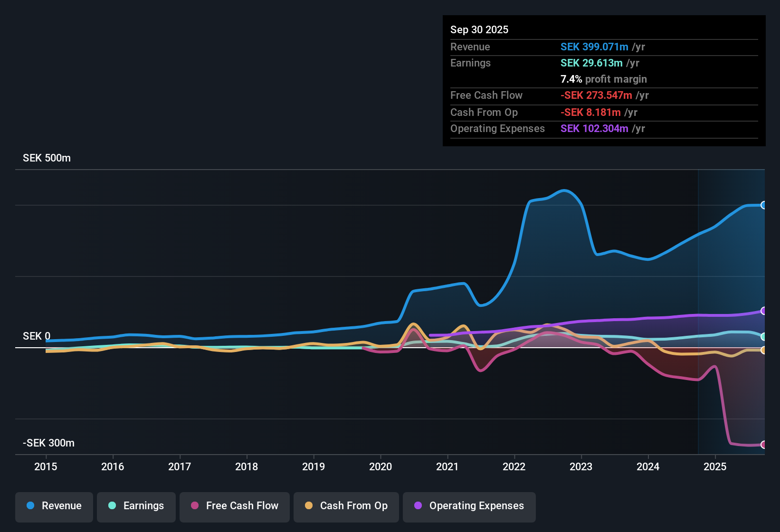Viewport: 780px width, 532px height.
Task: Click the Free Cash Flow marker near chart bottom
Action: pyautogui.click(x=764, y=445)
